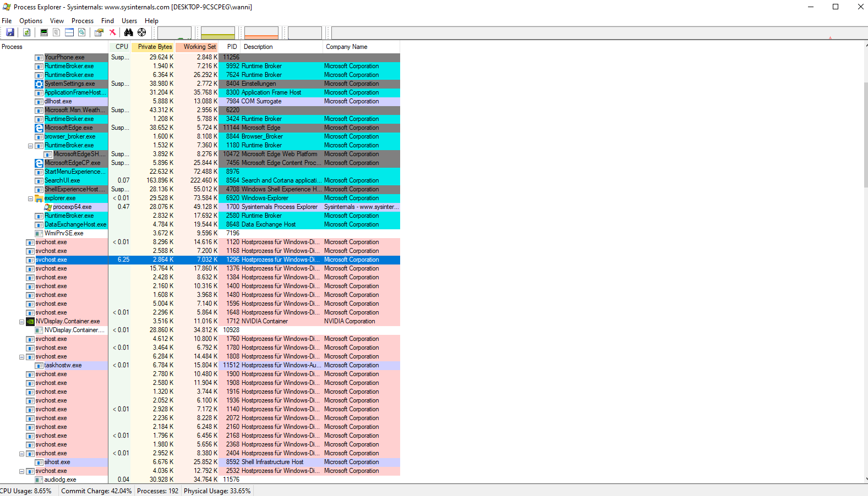The image size is (868, 496).
Task: Click the icon beside procexp64.exe
Action: 48,207
